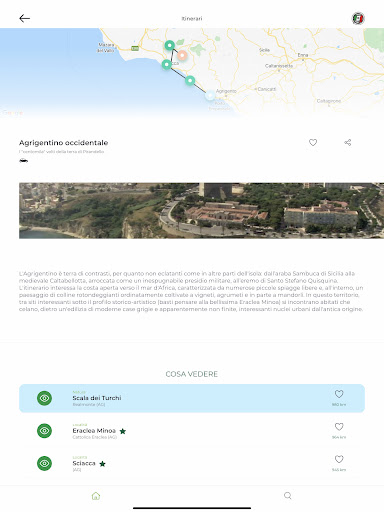This screenshot has height=512, width=384.
Task: Tap the car transport icon
Action: (23, 161)
